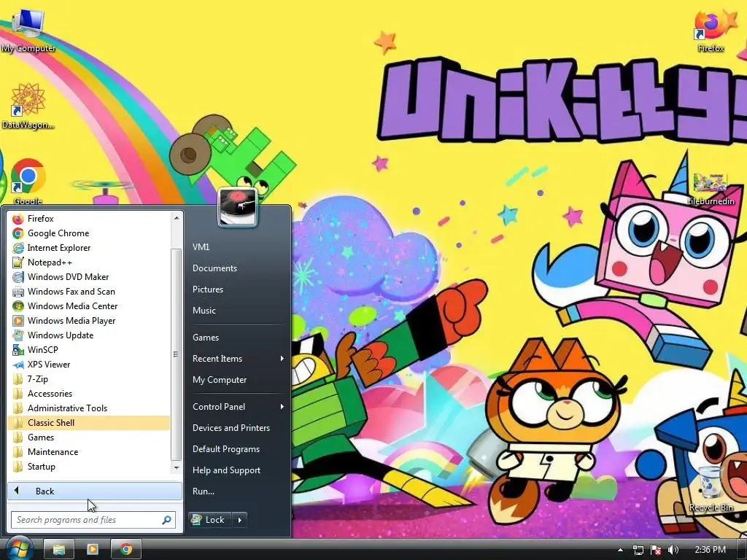
Task: Open Games in the right pane
Action: [239, 337]
